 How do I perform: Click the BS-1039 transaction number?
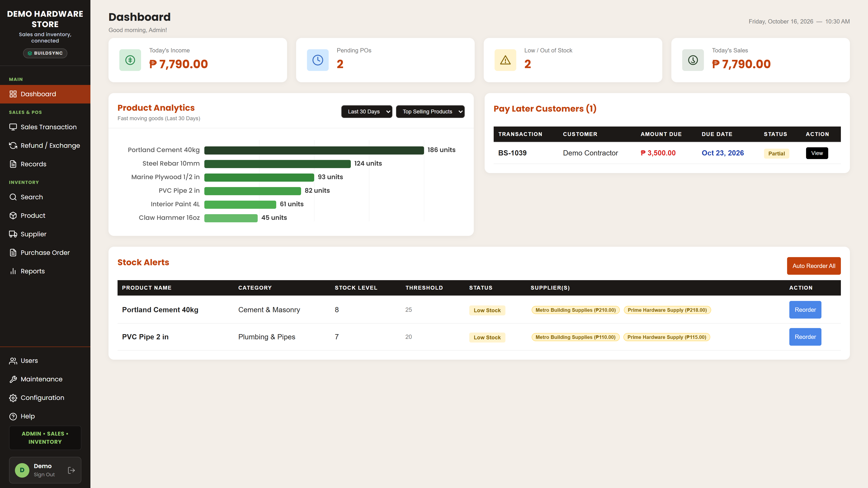coord(512,153)
